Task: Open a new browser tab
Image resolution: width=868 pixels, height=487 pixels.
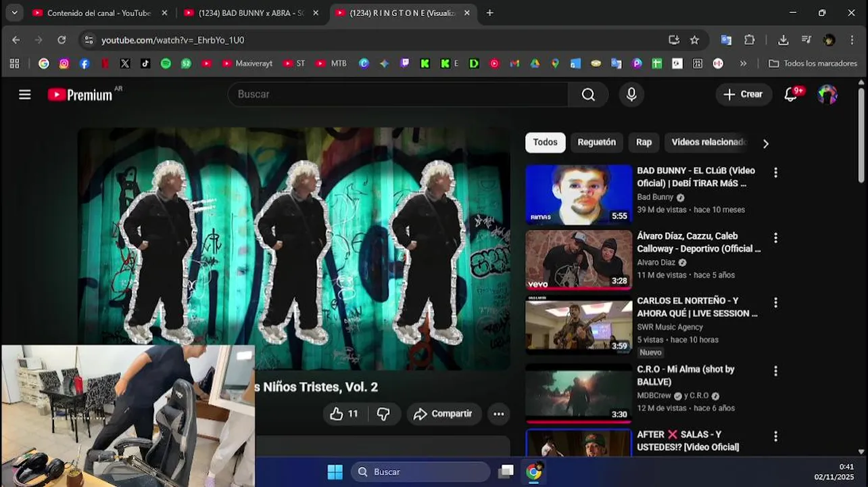Action: (x=490, y=13)
